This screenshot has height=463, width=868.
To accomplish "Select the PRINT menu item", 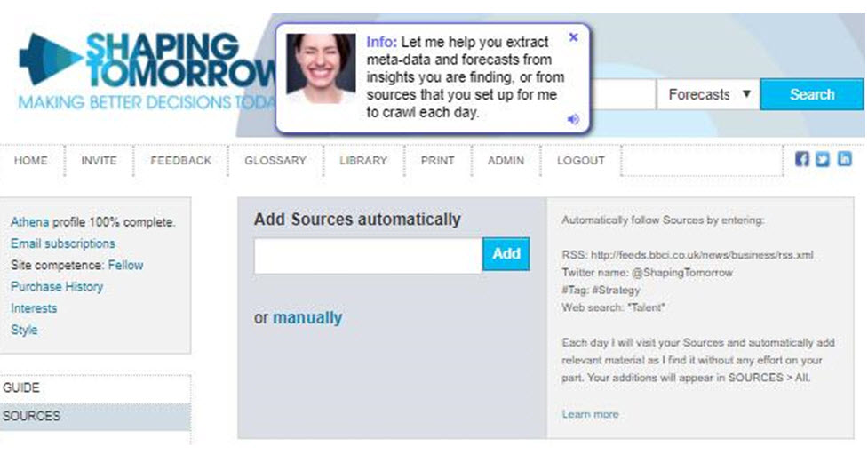I will [437, 161].
